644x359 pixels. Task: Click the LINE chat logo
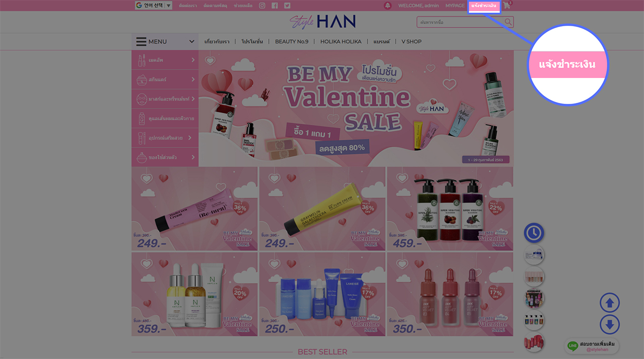tap(573, 346)
